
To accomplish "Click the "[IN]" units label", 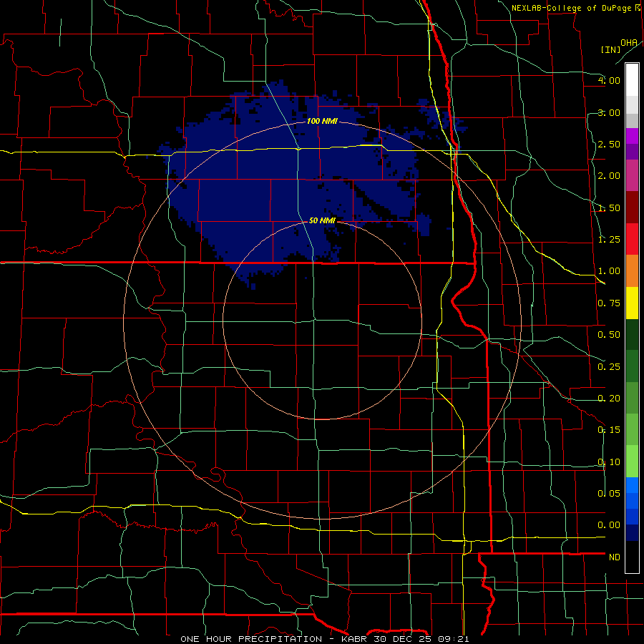I will click(x=611, y=49).
